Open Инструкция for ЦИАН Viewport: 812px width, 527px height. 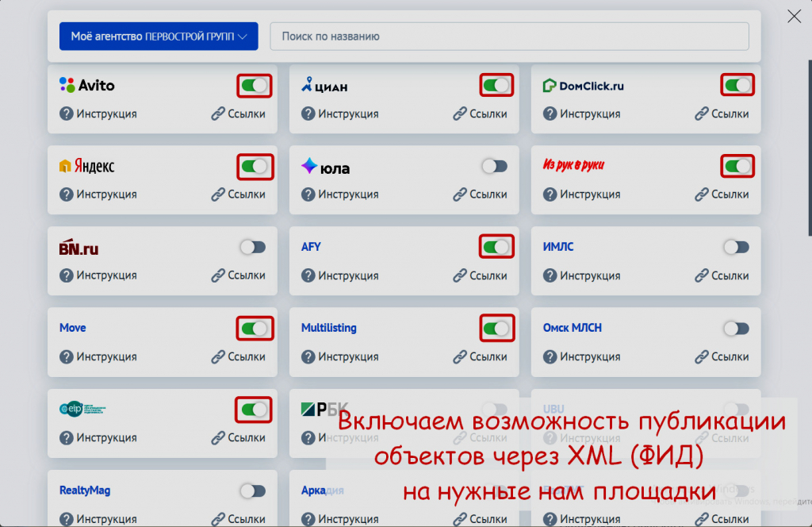coord(339,113)
